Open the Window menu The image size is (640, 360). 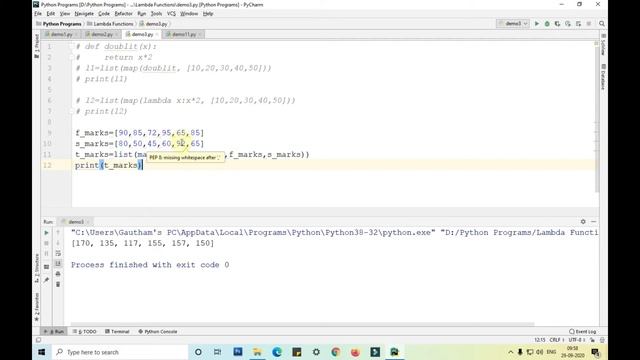coord(189,13)
